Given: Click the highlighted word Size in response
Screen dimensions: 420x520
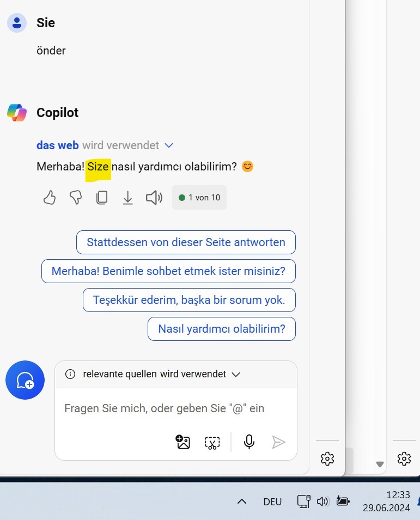Looking at the screenshot, I should click(x=98, y=167).
